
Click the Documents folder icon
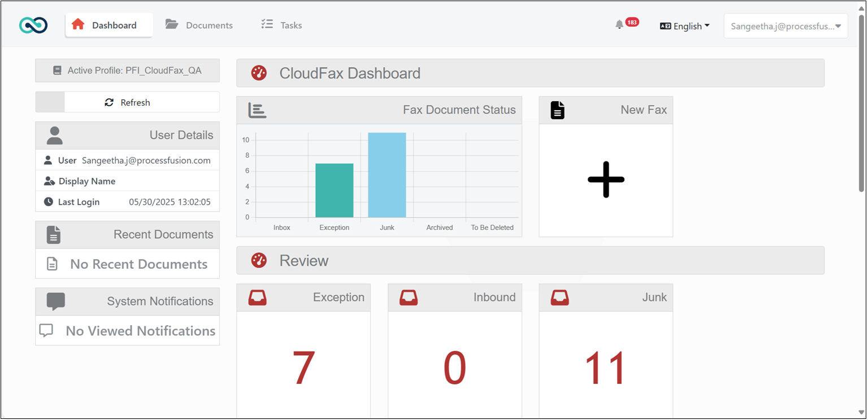click(171, 24)
